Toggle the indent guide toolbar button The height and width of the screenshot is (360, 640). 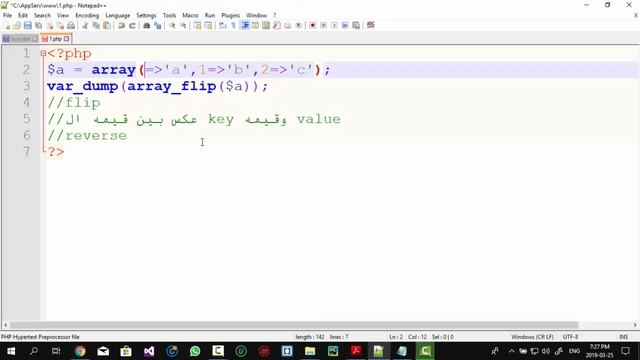245,26
